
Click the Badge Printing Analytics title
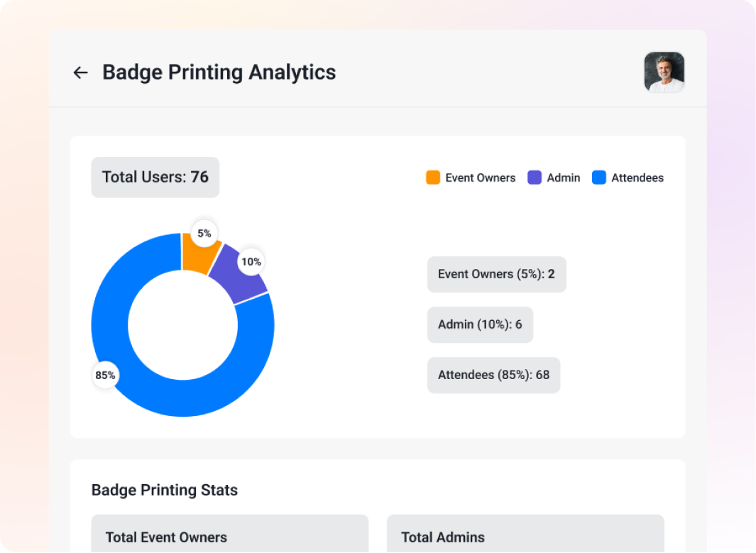tap(219, 72)
